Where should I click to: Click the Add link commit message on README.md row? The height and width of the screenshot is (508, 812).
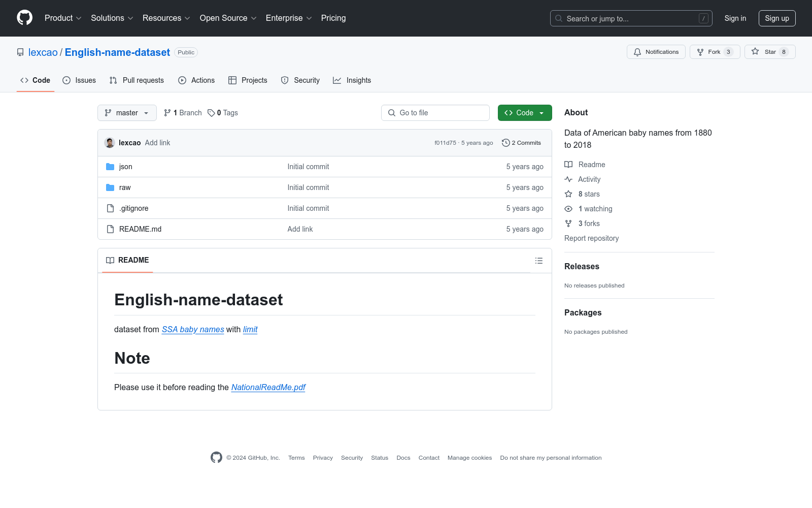click(300, 229)
